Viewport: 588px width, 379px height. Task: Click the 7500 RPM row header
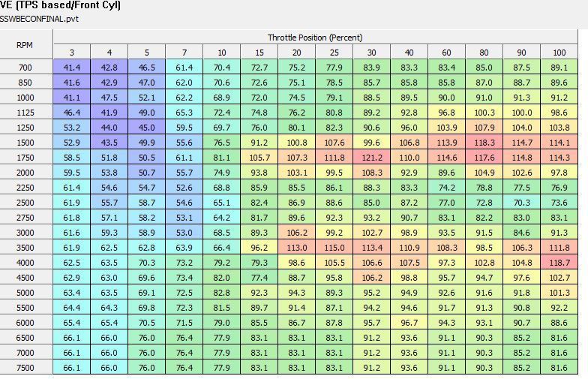point(25,368)
